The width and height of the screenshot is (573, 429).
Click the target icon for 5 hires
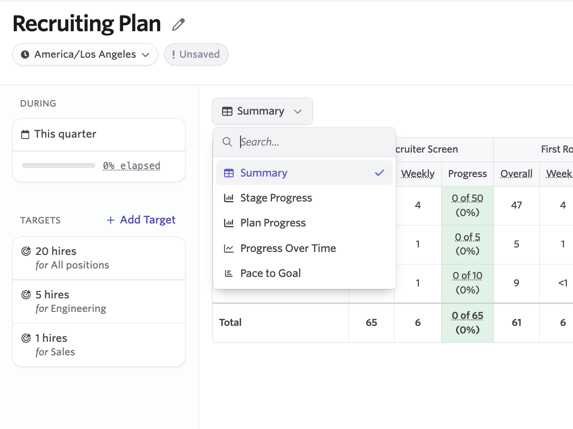[x=26, y=295]
